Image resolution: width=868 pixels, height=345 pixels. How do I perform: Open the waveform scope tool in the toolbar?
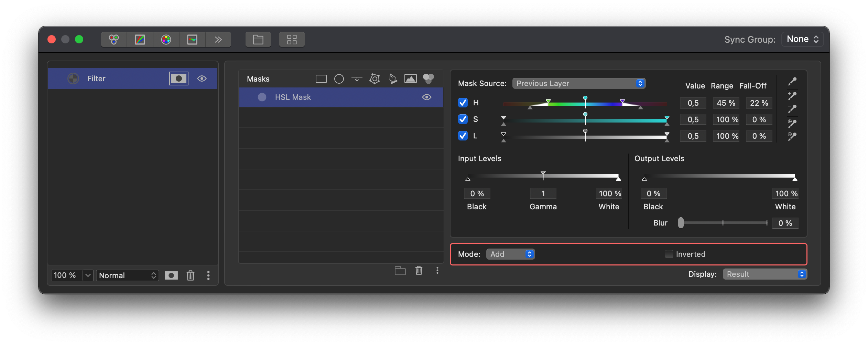[192, 40]
